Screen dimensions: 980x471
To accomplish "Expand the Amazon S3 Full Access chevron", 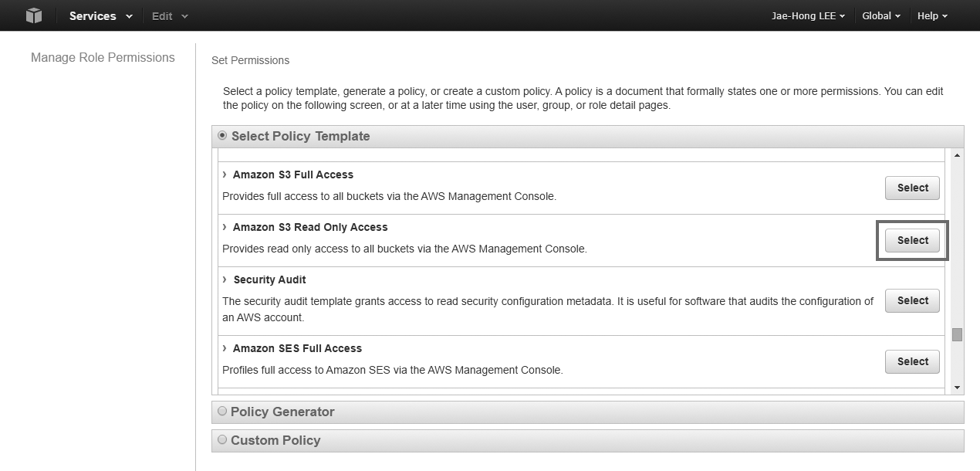I will coord(225,175).
